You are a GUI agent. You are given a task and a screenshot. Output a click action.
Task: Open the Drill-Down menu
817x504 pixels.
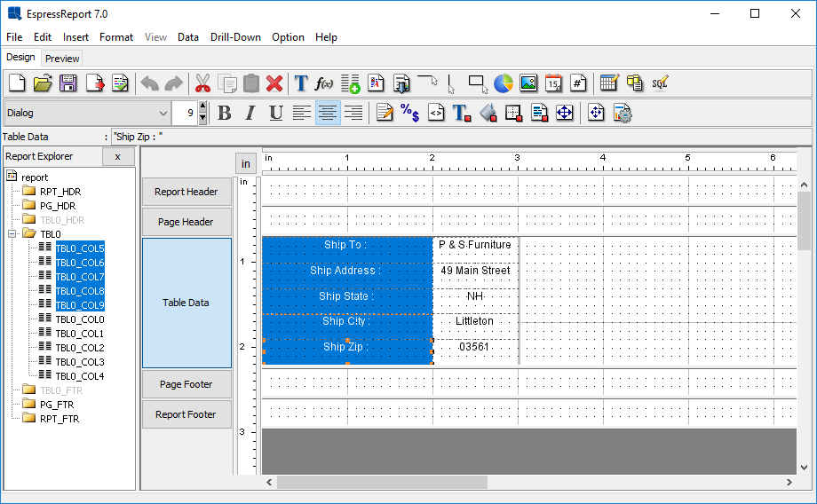click(235, 37)
